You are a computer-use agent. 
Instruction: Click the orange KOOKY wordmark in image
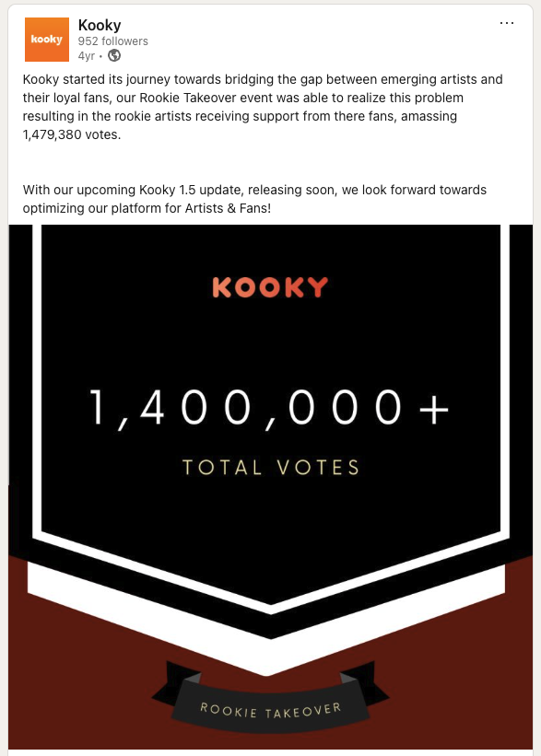click(x=270, y=287)
